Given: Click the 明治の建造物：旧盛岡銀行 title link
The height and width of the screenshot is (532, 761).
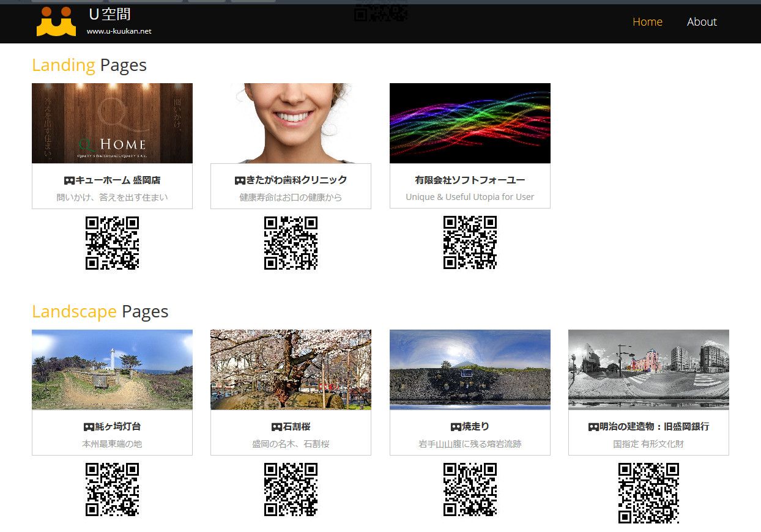Looking at the screenshot, I should [x=655, y=426].
